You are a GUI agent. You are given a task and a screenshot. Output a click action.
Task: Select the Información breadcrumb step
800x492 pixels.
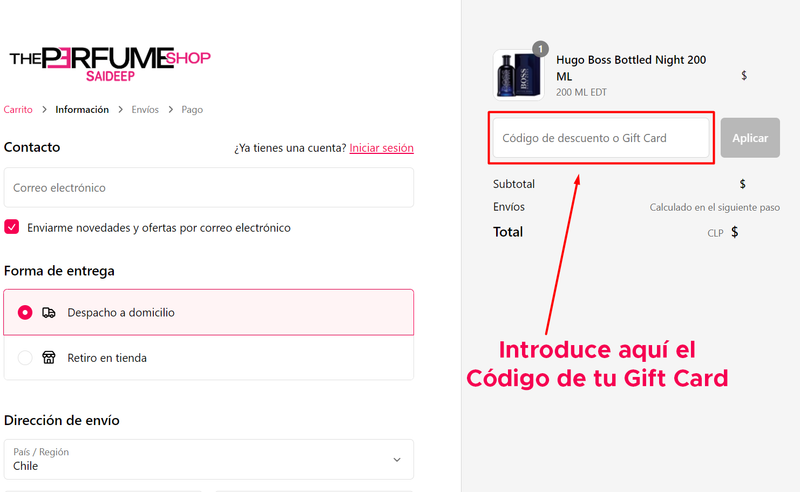tap(82, 110)
